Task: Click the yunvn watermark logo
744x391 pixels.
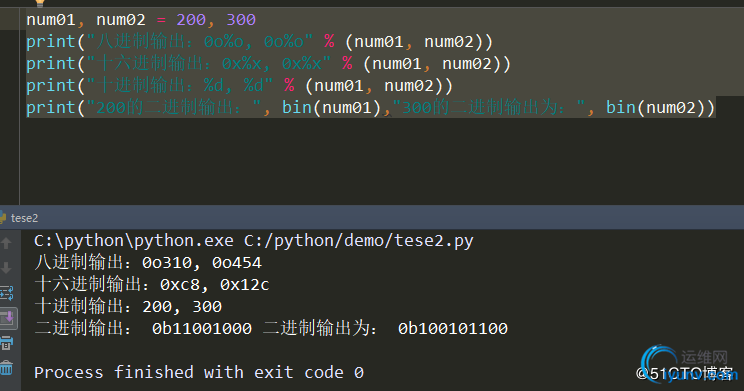Action: click(x=690, y=364)
